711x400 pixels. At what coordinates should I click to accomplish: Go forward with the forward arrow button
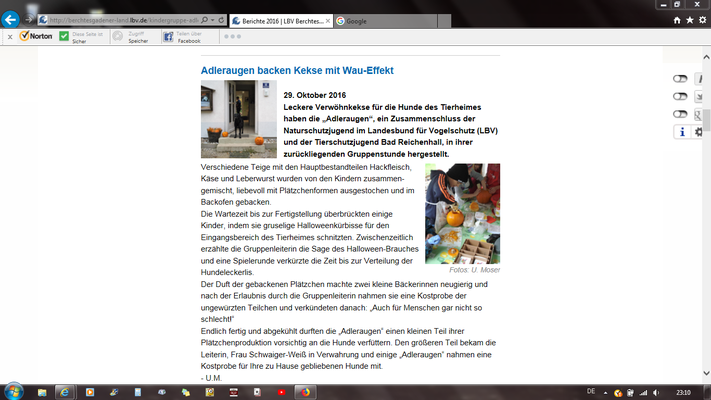(28, 20)
